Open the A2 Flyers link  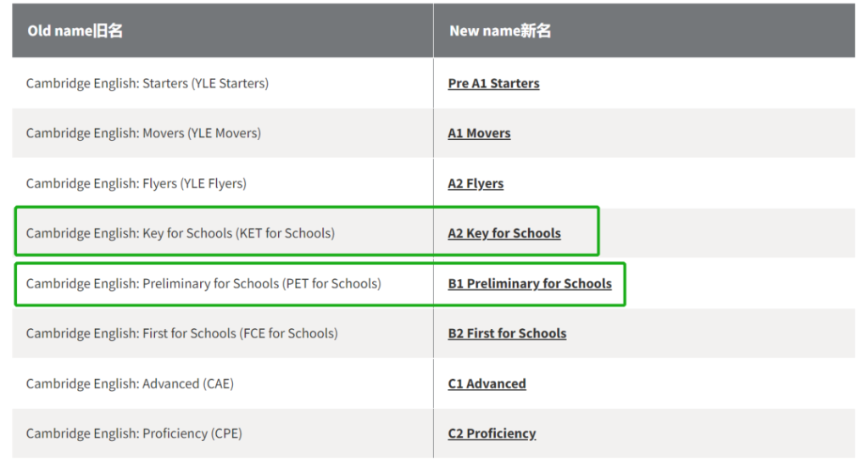476,183
